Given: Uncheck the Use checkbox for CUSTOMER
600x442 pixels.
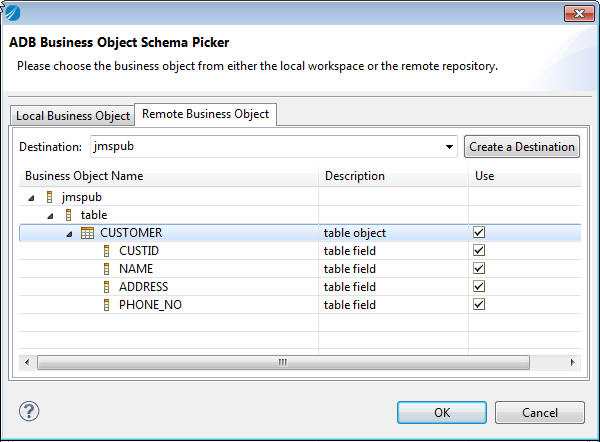Looking at the screenshot, I should click(x=479, y=233).
